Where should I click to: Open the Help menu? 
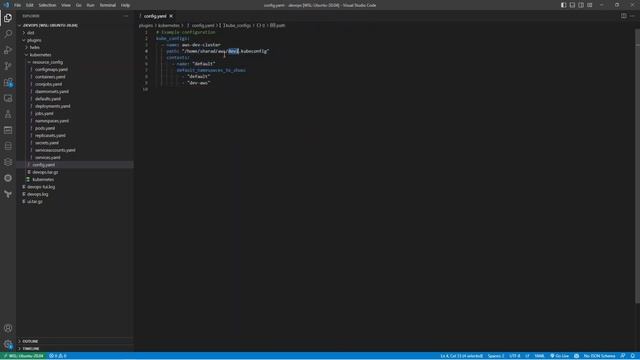click(x=125, y=5)
